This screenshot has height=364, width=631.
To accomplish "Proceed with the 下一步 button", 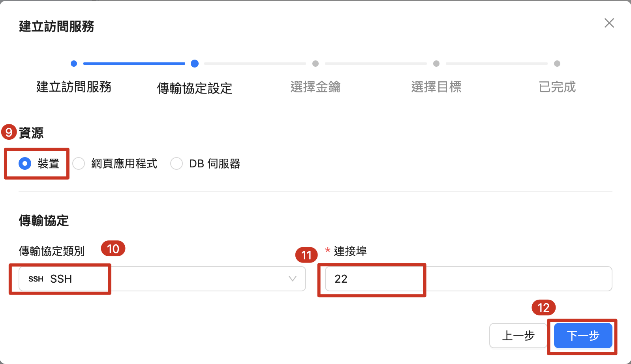I will point(583,336).
